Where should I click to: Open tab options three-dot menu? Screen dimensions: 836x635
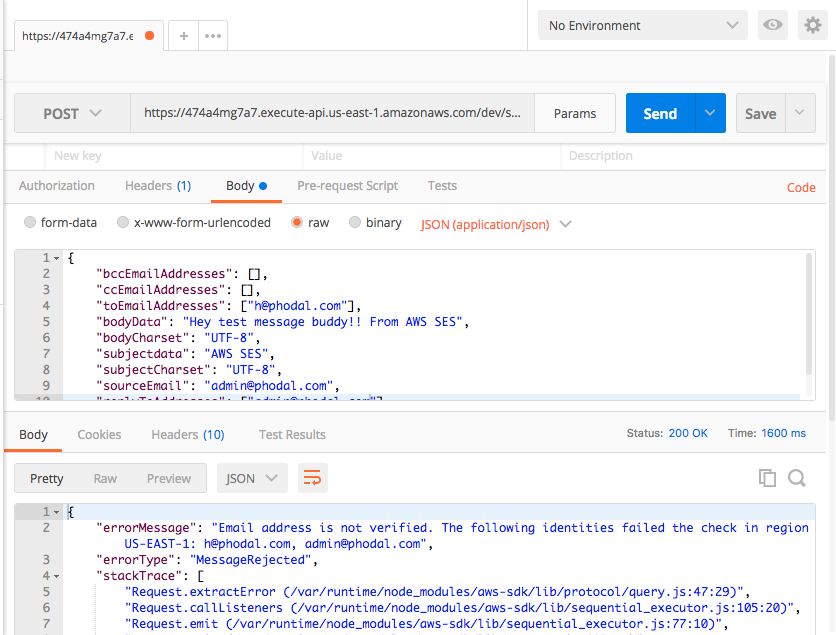pos(213,36)
